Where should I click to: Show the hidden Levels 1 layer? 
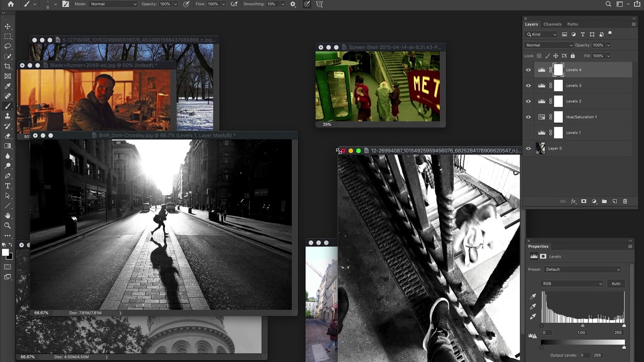528,133
